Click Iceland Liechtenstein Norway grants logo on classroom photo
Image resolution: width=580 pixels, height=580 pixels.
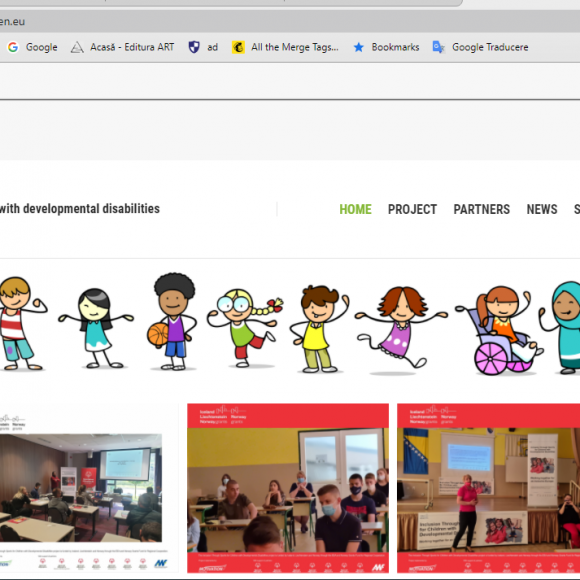tap(223, 415)
